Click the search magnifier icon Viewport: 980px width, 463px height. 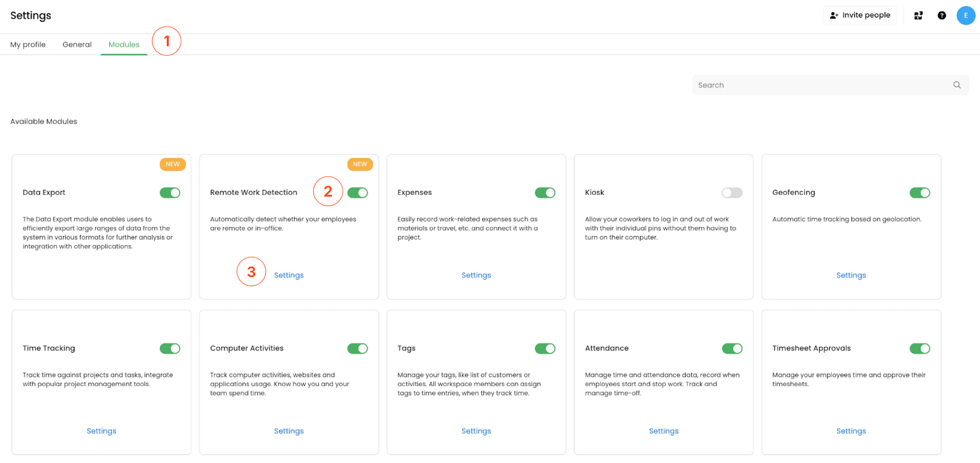pyautogui.click(x=957, y=85)
